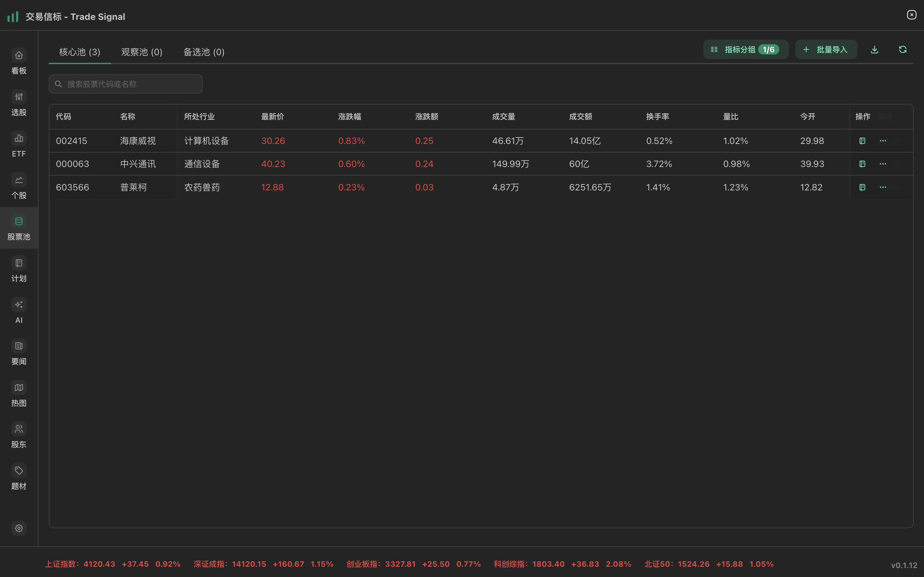Open the 题材 themes tag icon

pos(19,471)
